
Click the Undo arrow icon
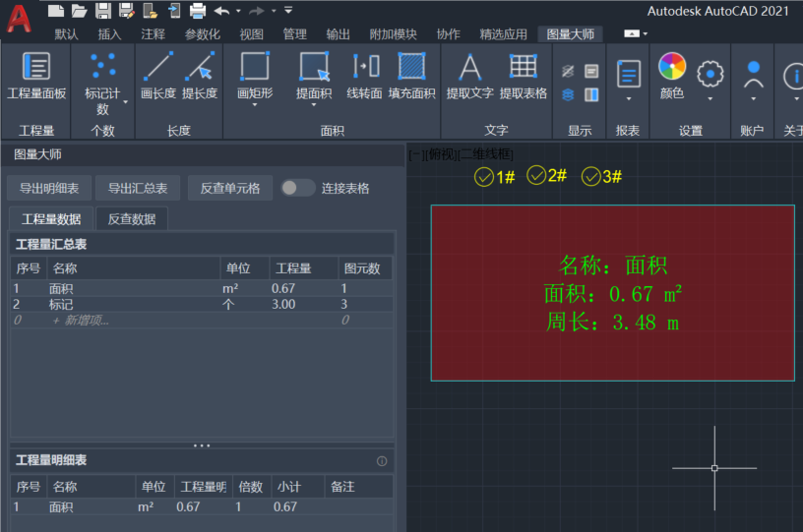[221, 10]
